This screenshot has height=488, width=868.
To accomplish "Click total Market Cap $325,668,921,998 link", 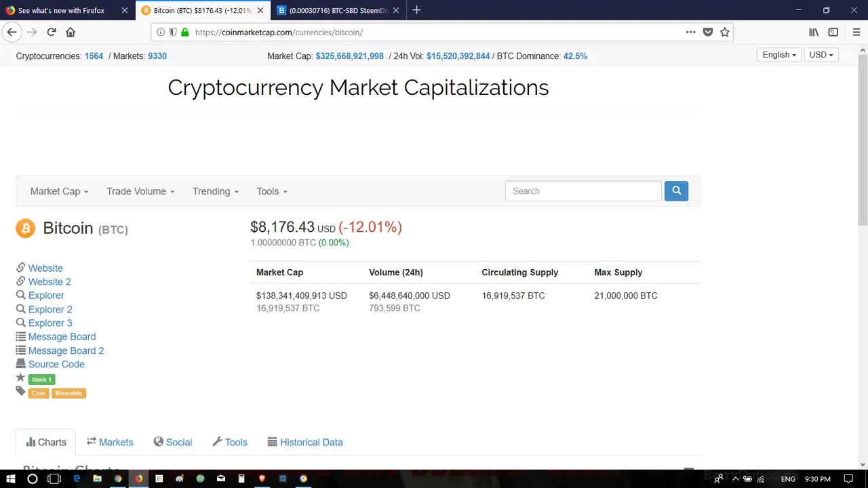I will tap(349, 56).
